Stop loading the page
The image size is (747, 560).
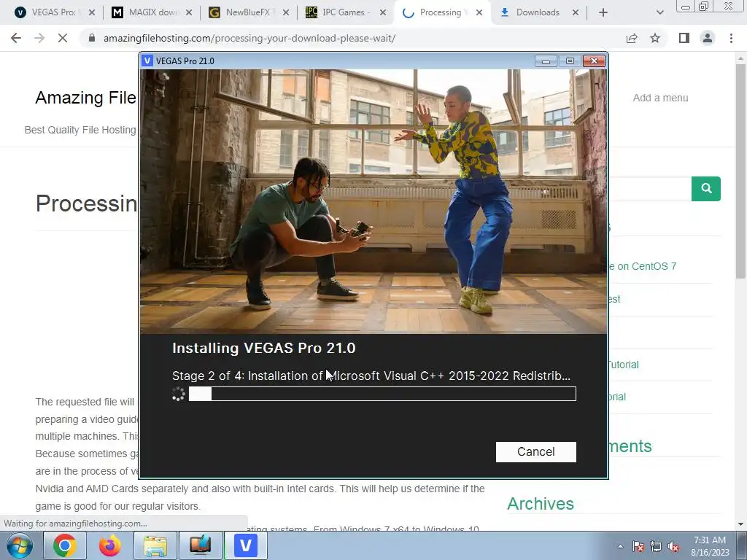point(63,38)
